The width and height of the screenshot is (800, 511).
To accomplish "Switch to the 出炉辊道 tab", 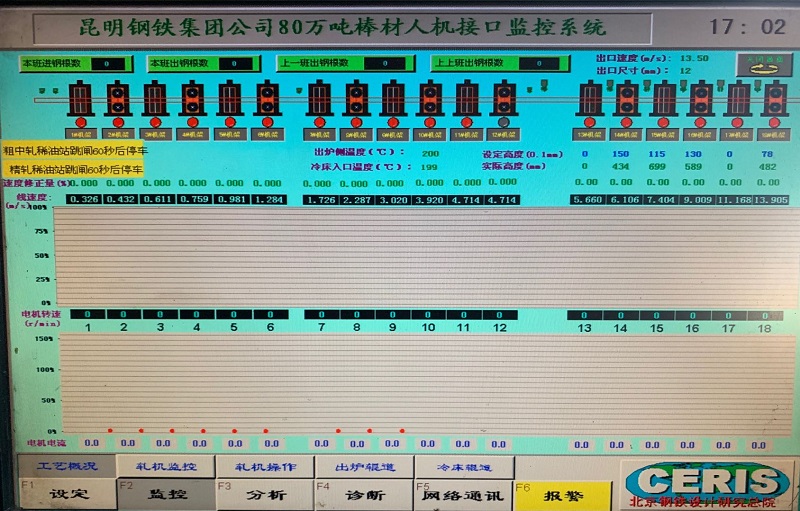I will coord(364,466).
